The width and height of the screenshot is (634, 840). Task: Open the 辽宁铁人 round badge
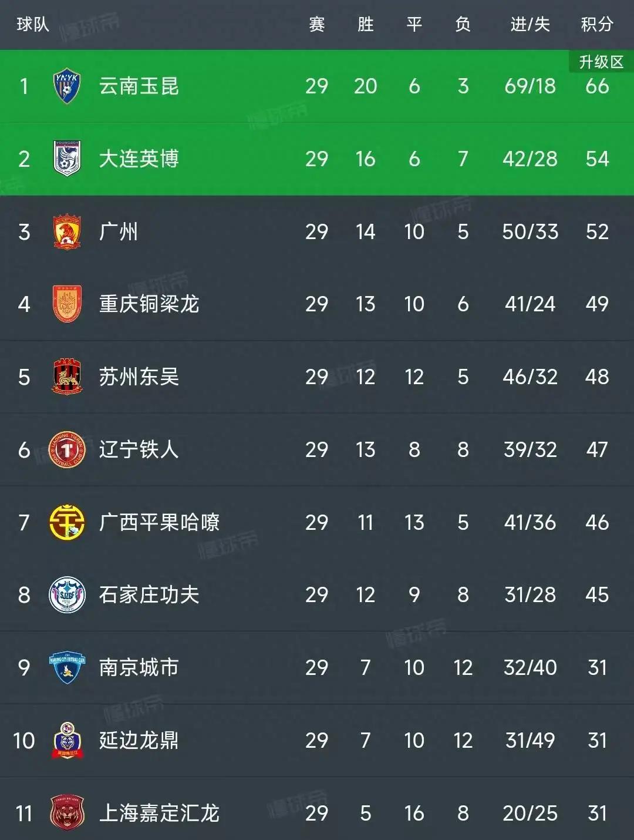(x=66, y=449)
